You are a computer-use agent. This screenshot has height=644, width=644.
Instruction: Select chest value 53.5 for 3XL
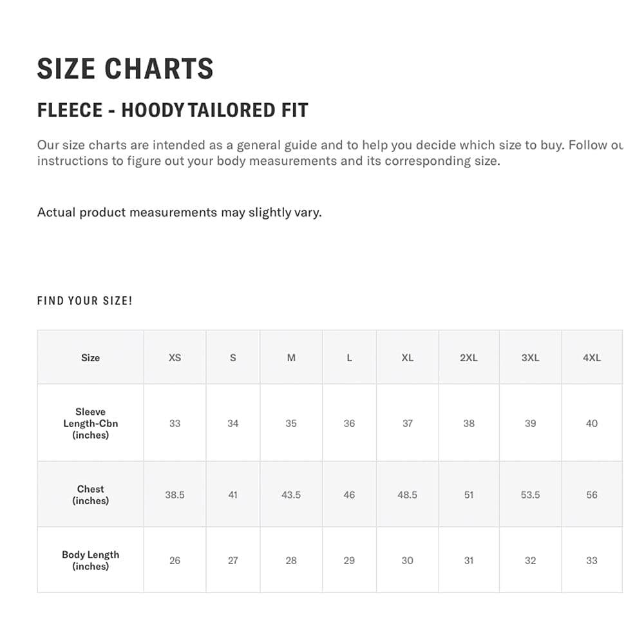coord(530,495)
